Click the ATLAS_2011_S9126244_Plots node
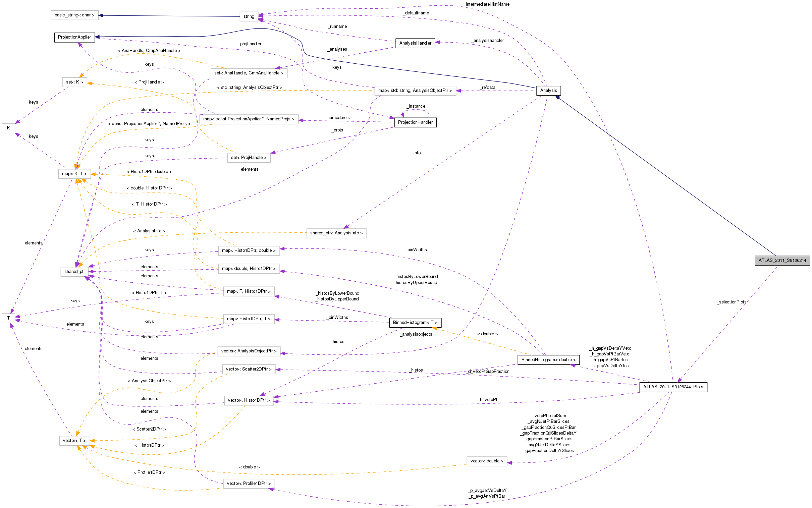Image resolution: width=812 pixels, height=508 pixels. (x=673, y=387)
